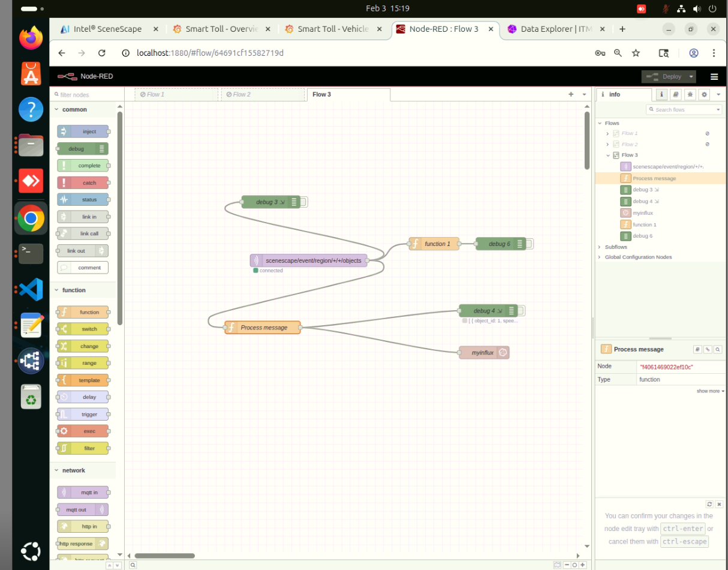Screen dimensions: 728x570
Task: Click the filter nodes search field
Action: tap(84, 94)
